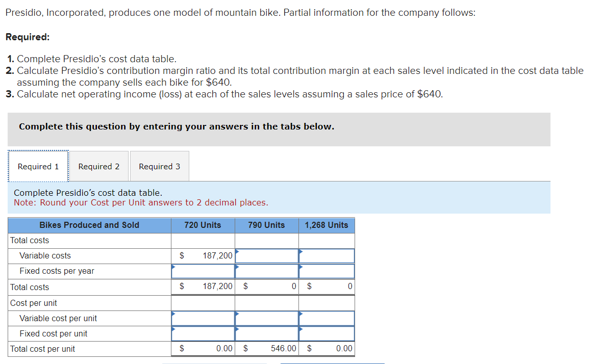Viewport: 601px width, 364px height.
Task: Click the 1,268 Units column header
Action: tap(327, 225)
